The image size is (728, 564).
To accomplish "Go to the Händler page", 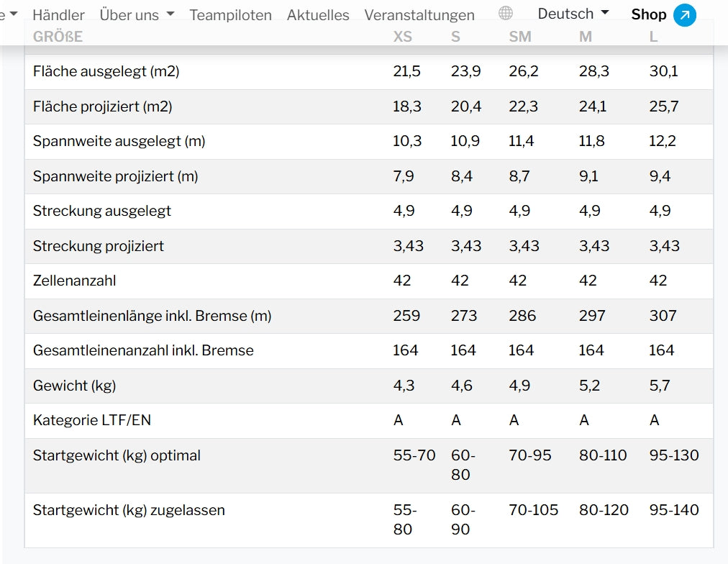I will tap(58, 14).
